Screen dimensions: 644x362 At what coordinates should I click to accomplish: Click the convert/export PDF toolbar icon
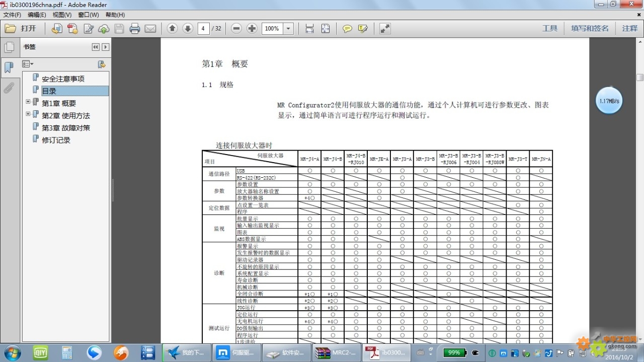pyautogui.click(x=57, y=29)
